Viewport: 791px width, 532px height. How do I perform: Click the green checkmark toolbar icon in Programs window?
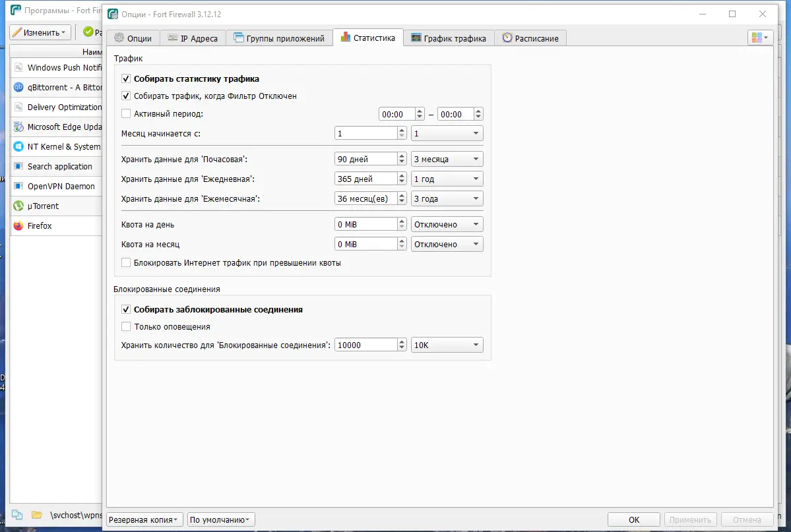click(88, 32)
